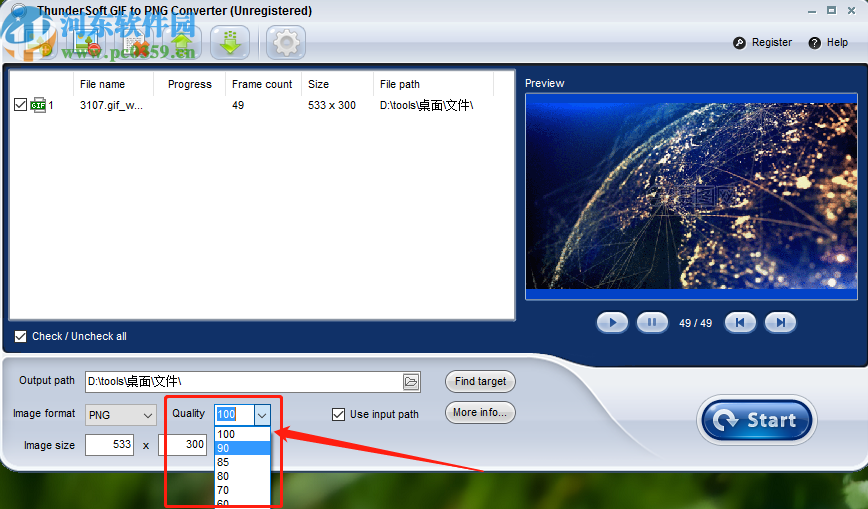Click the Find target button
868x509 pixels.
coord(480,381)
